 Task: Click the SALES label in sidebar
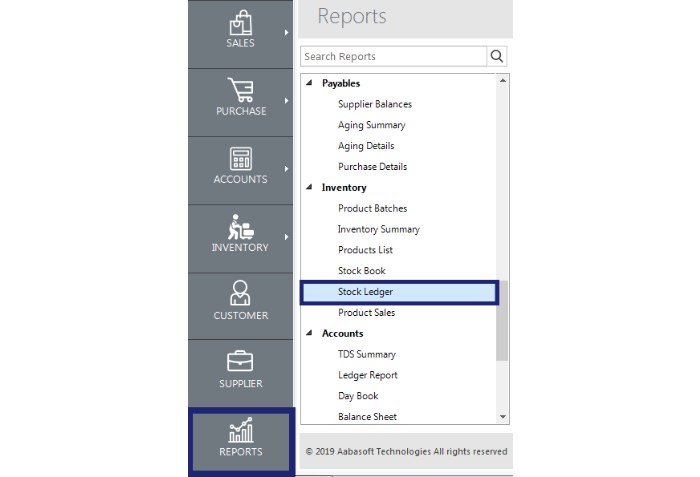coord(240,43)
